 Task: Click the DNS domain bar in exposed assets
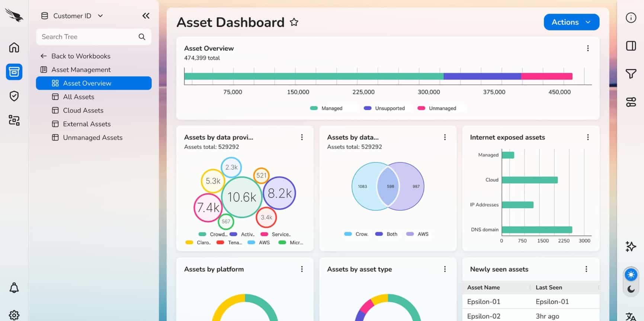pos(537,230)
